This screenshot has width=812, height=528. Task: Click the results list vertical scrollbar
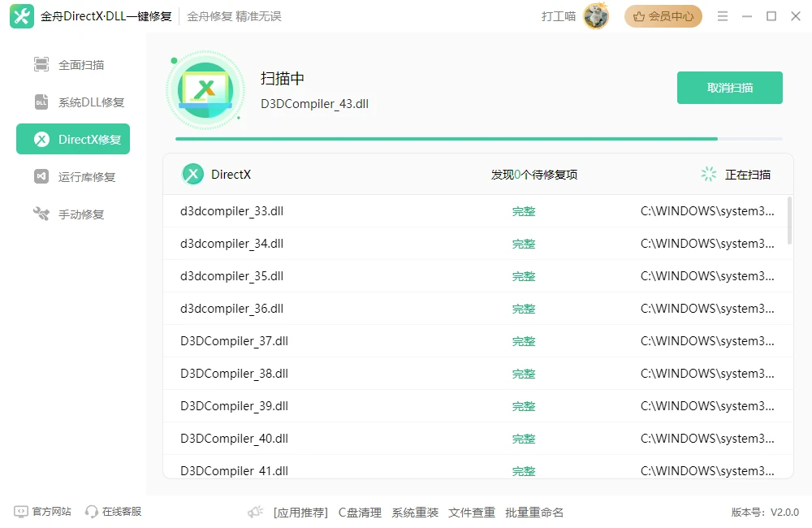(789, 220)
